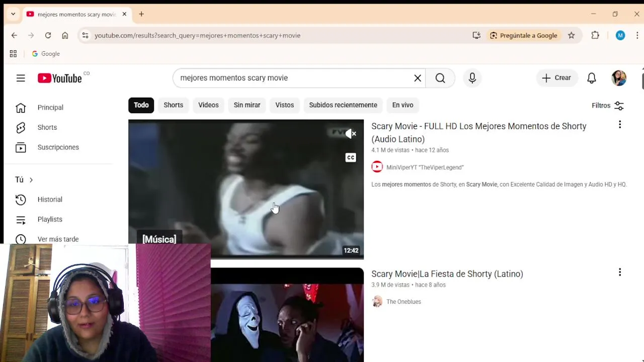Select the Subidos recientemente filter chip
This screenshot has height=362, width=644.
coord(343,105)
